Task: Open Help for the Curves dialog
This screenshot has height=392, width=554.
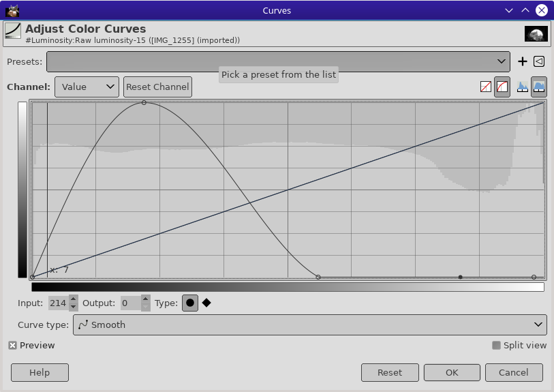Action: [40, 372]
